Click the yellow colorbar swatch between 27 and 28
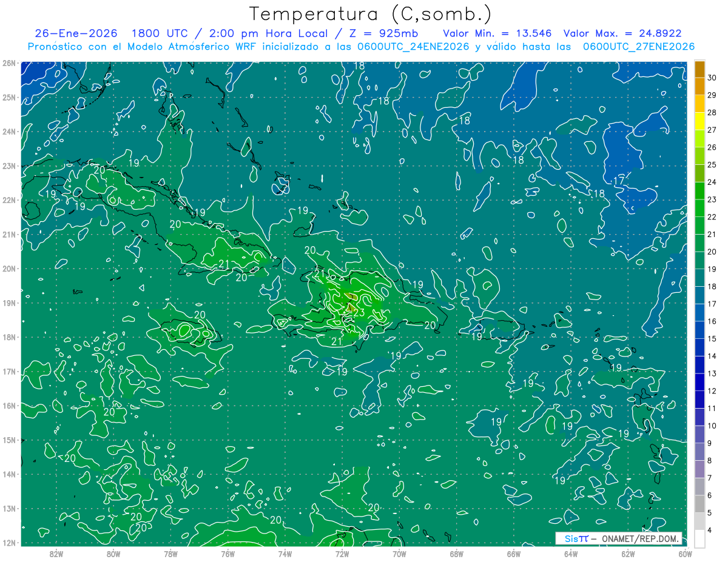 (699, 121)
